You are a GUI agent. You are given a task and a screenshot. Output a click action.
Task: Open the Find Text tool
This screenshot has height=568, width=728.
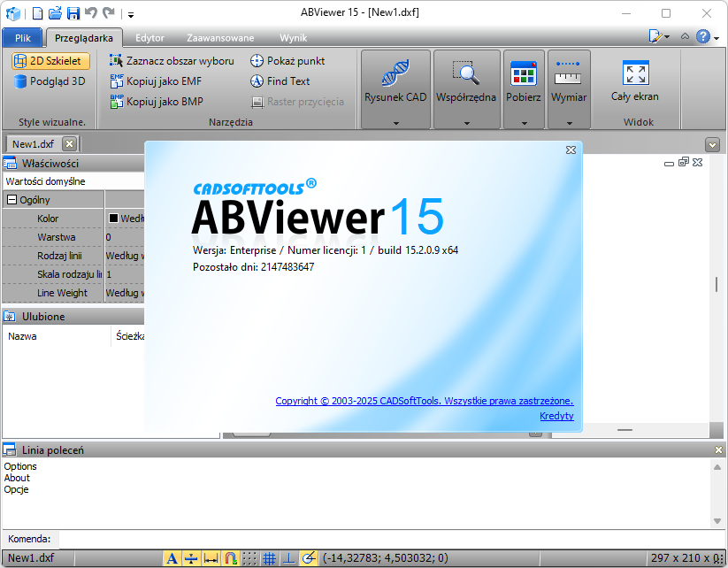click(280, 81)
